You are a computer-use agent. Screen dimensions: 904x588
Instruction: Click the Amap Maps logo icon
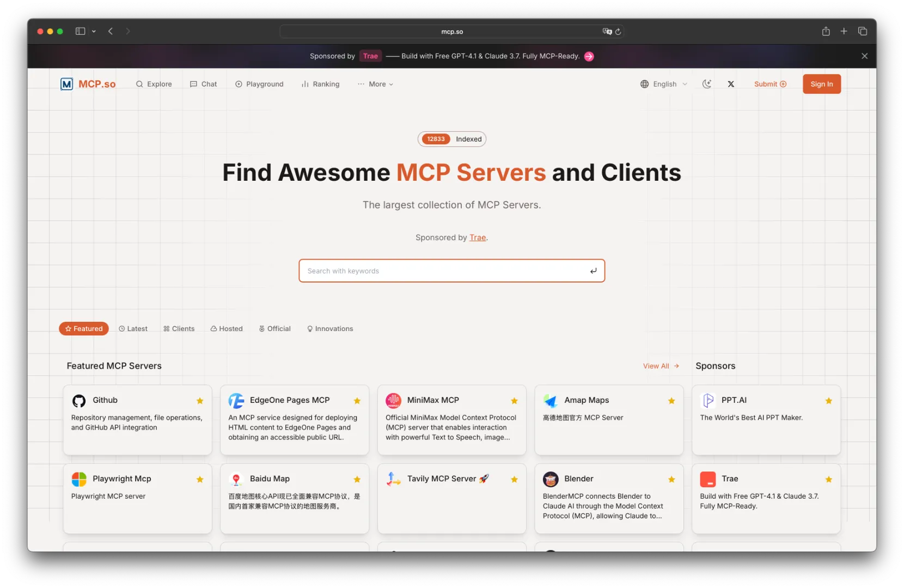pos(551,401)
